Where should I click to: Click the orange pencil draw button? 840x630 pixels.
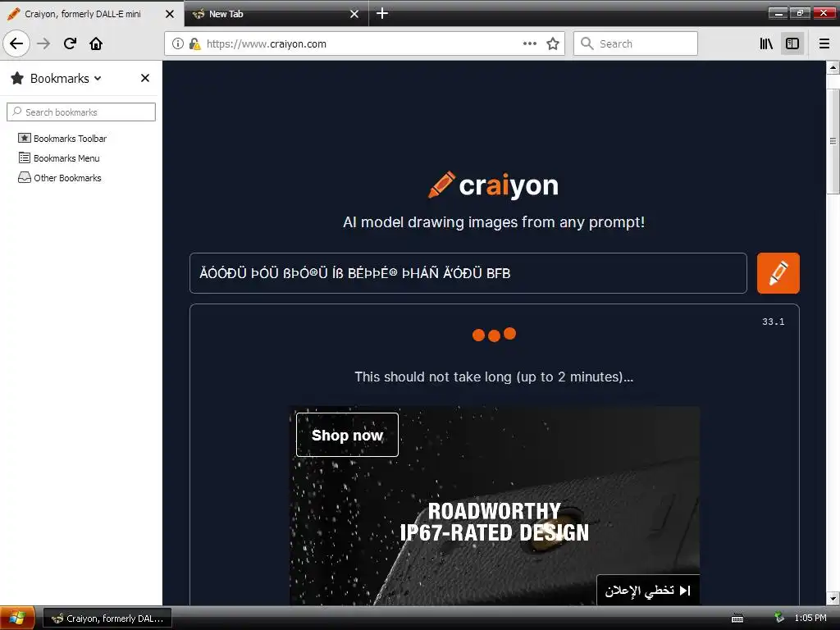click(x=778, y=273)
